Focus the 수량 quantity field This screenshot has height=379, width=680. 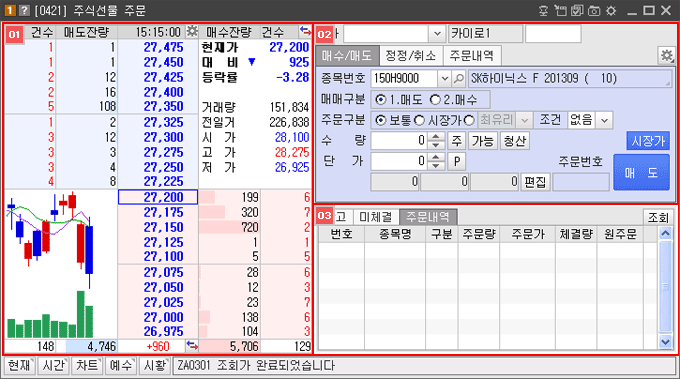(x=399, y=141)
